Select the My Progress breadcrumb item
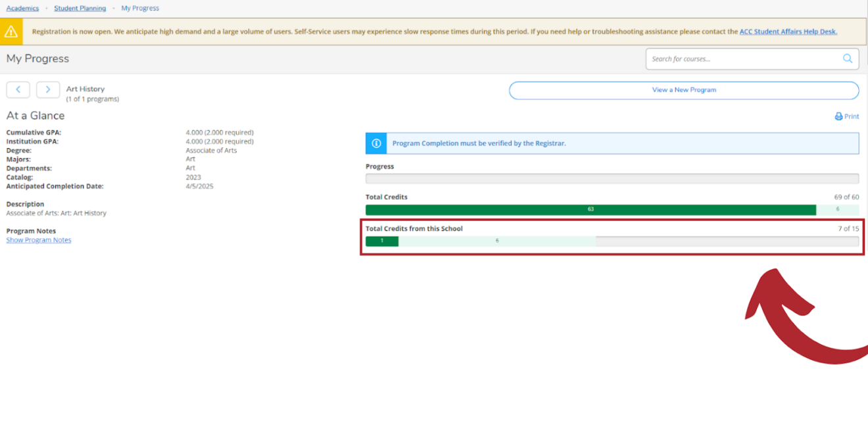This screenshot has height=425, width=868. point(140,9)
